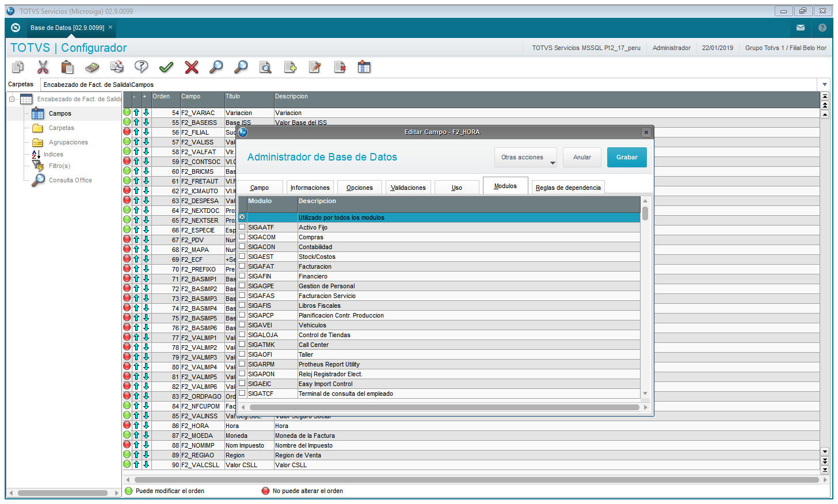Click the jump-to-top button on the grid scrollbar

(825, 97)
